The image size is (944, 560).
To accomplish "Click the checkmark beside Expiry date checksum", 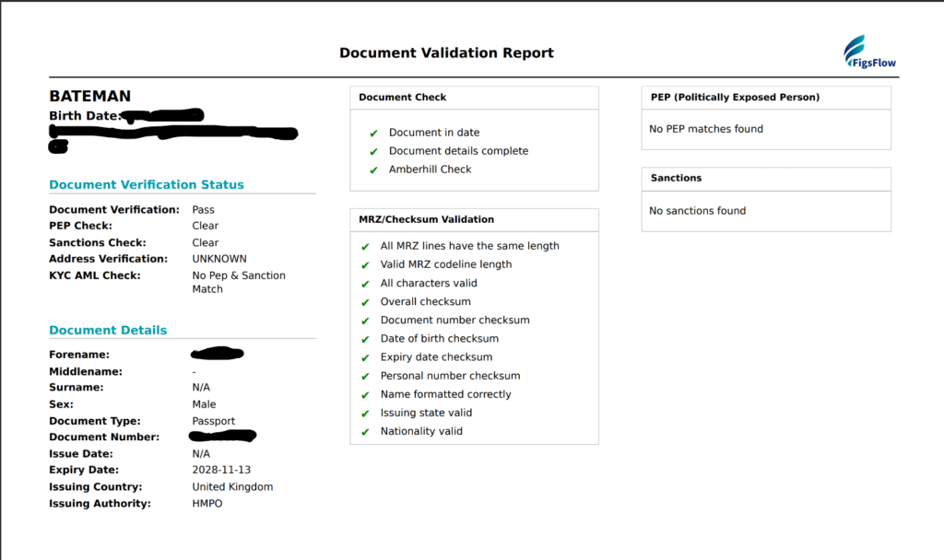I will (x=365, y=356).
